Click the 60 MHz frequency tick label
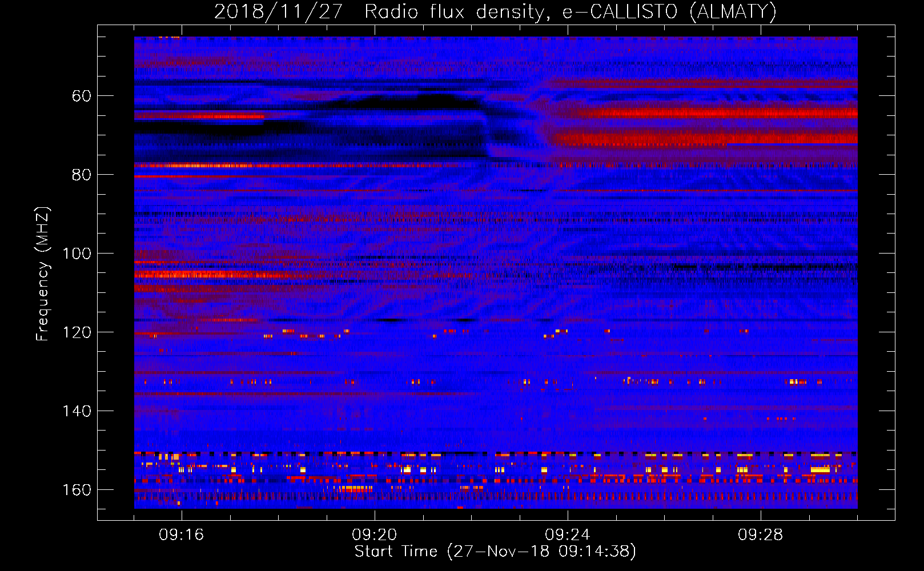 tap(81, 96)
